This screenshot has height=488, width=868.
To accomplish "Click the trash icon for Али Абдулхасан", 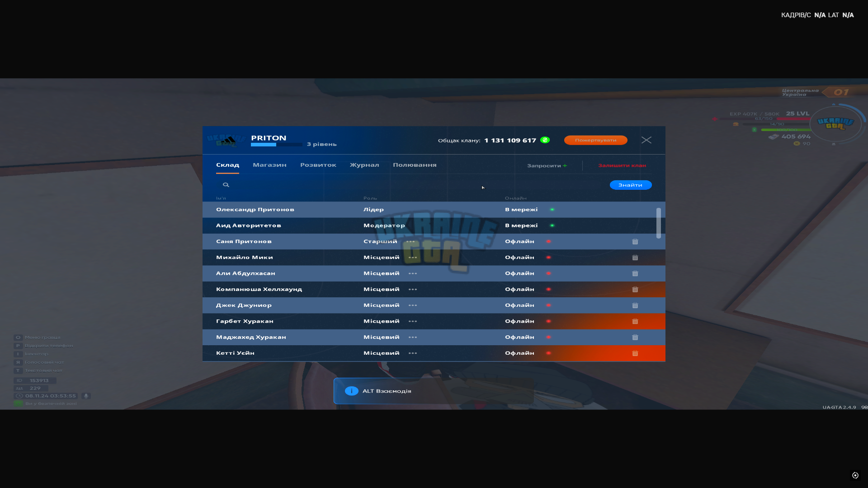I will click(x=635, y=273).
